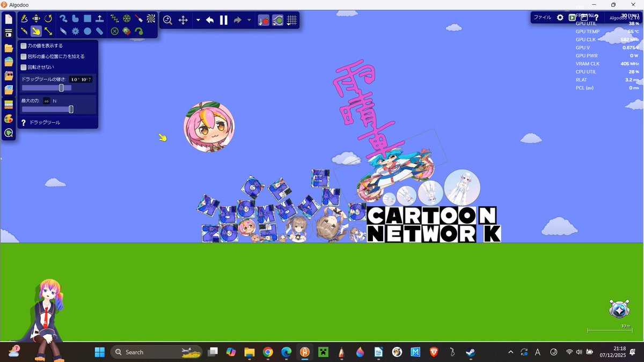
Task: Click the Zoom magnifier tool
Action: point(167,20)
